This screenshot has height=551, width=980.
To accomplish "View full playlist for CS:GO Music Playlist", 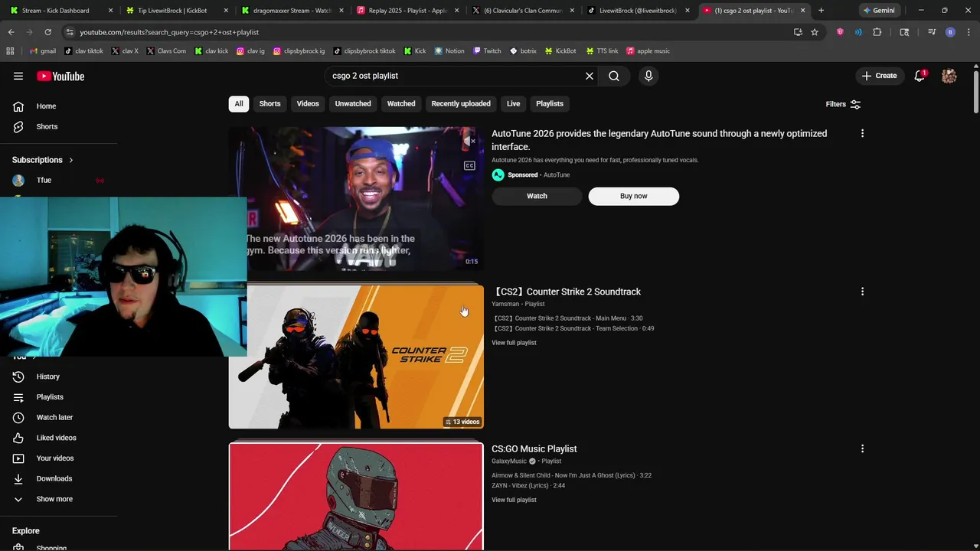I will click(514, 500).
